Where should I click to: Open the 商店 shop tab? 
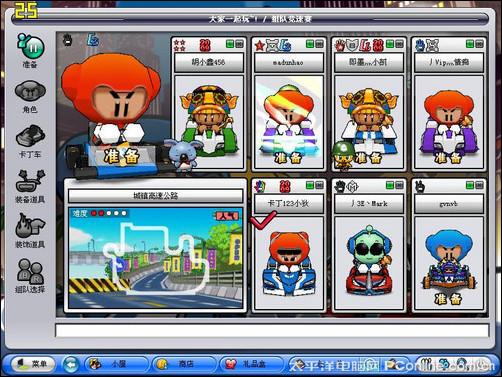183,364
